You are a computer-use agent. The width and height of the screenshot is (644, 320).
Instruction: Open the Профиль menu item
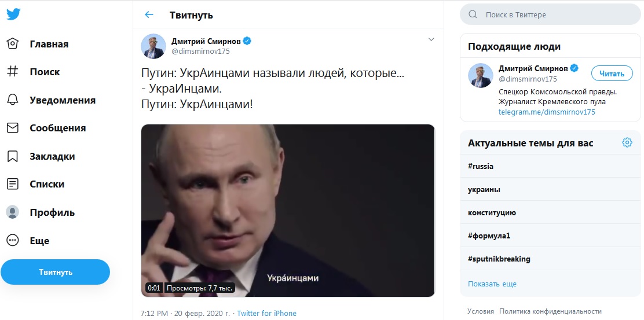pyautogui.click(x=52, y=212)
